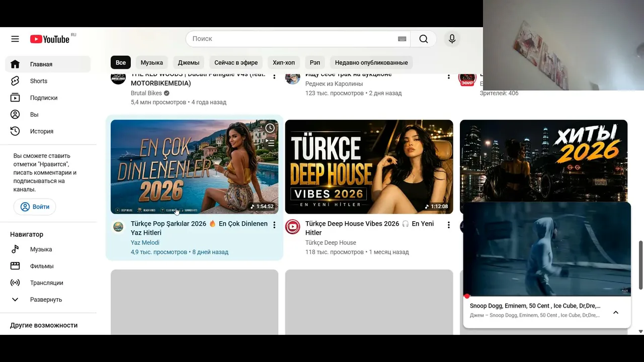Start voice search with the microphone
Screen dimensions: 644x362
[452, 39]
